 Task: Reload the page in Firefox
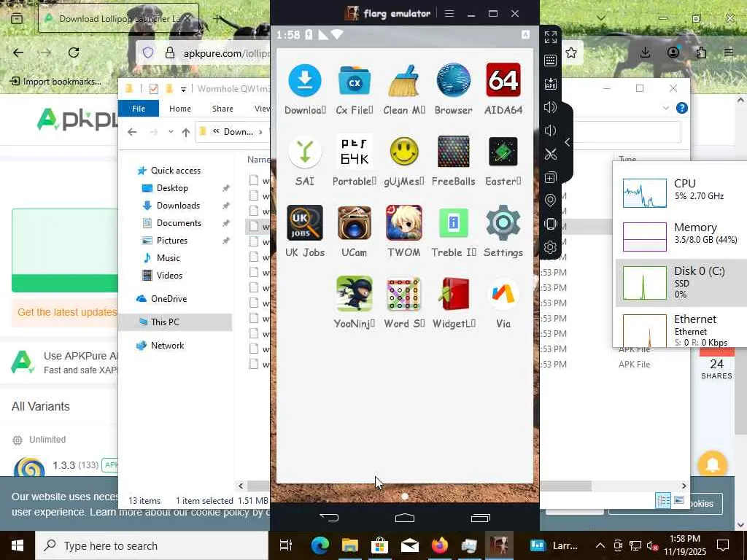[x=74, y=52]
